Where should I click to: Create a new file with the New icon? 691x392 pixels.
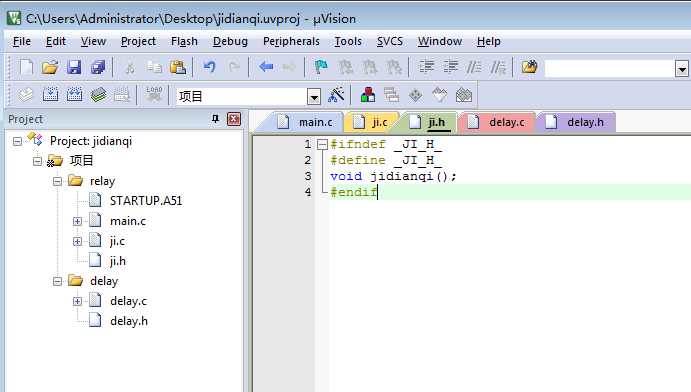click(26, 67)
